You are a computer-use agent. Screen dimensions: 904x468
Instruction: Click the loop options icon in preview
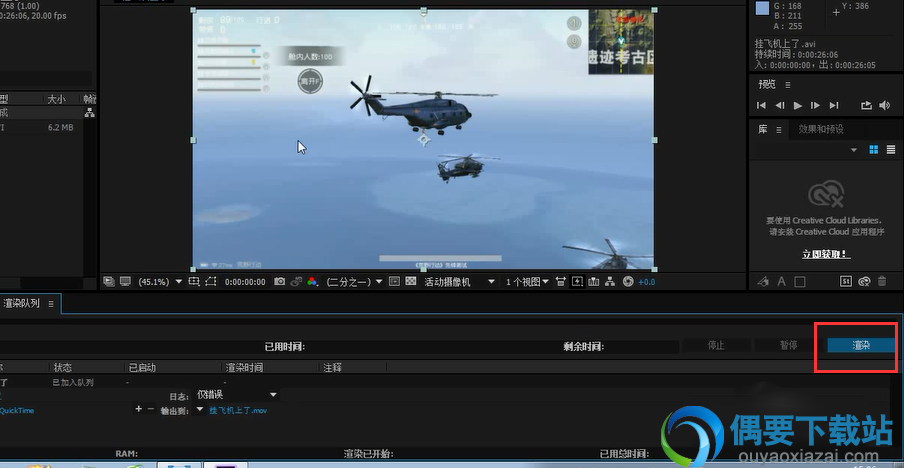pos(866,105)
